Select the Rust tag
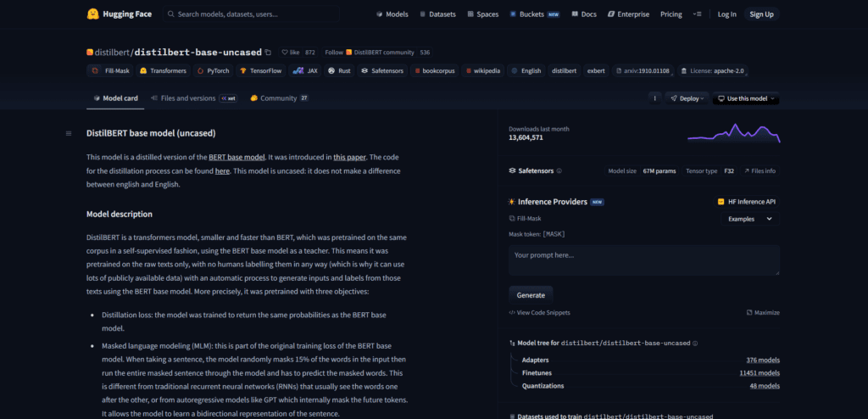 [x=339, y=71]
